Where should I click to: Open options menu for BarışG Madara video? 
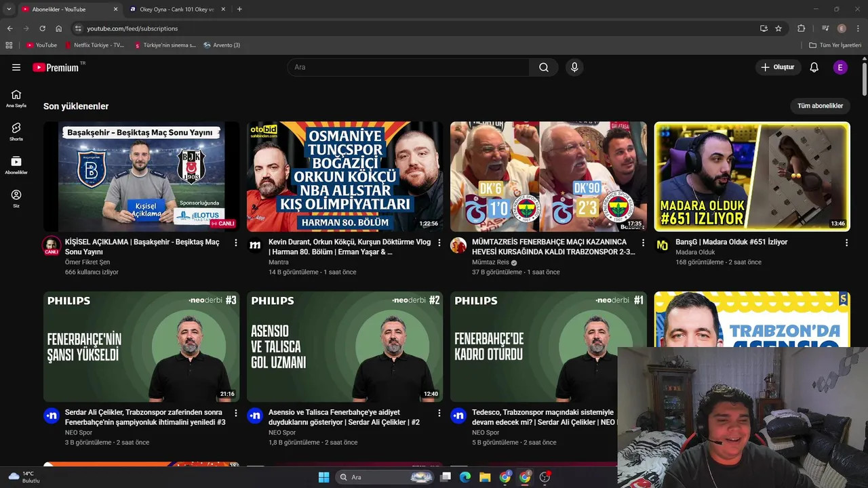tap(846, 243)
